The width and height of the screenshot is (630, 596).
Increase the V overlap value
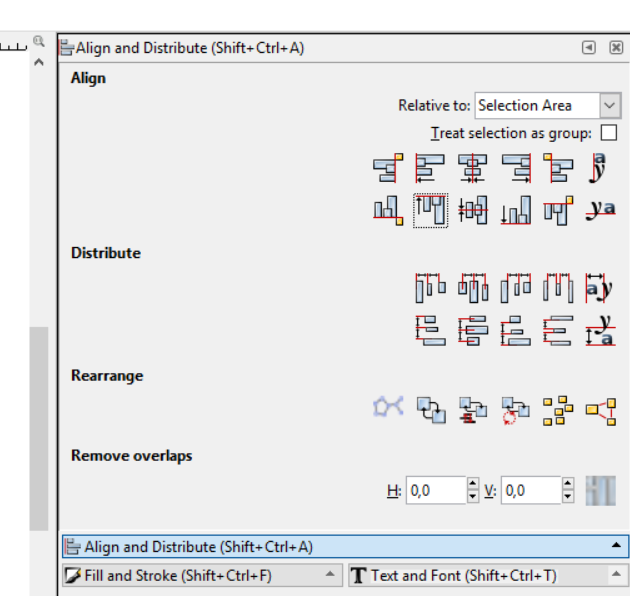[x=568, y=483]
